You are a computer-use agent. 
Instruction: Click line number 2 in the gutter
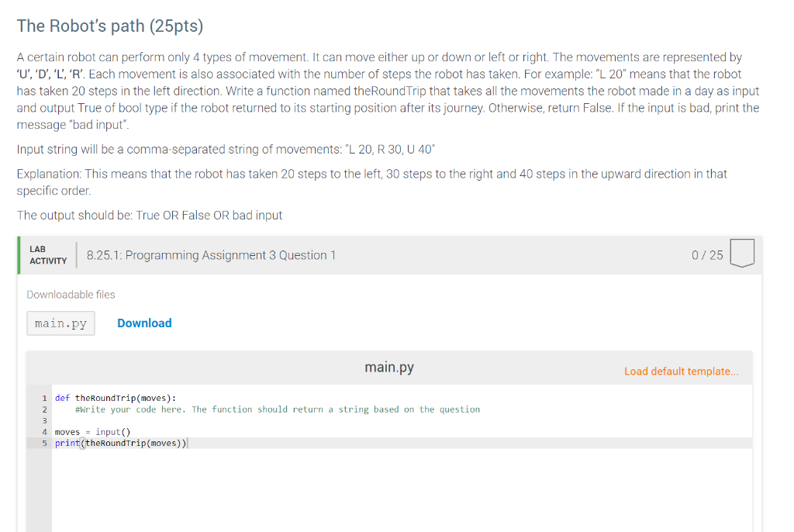(44, 409)
